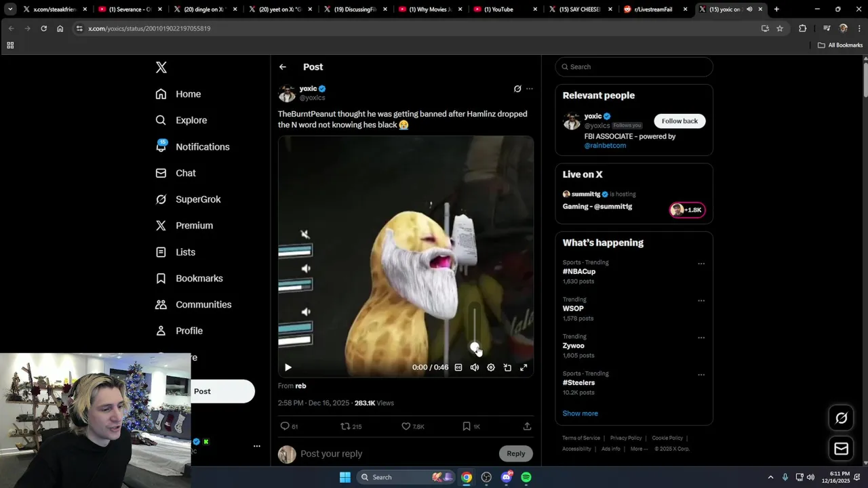Switch to the Severance YouTube tab
Screen dimensions: 868x488
pyautogui.click(x=130, y=9)
